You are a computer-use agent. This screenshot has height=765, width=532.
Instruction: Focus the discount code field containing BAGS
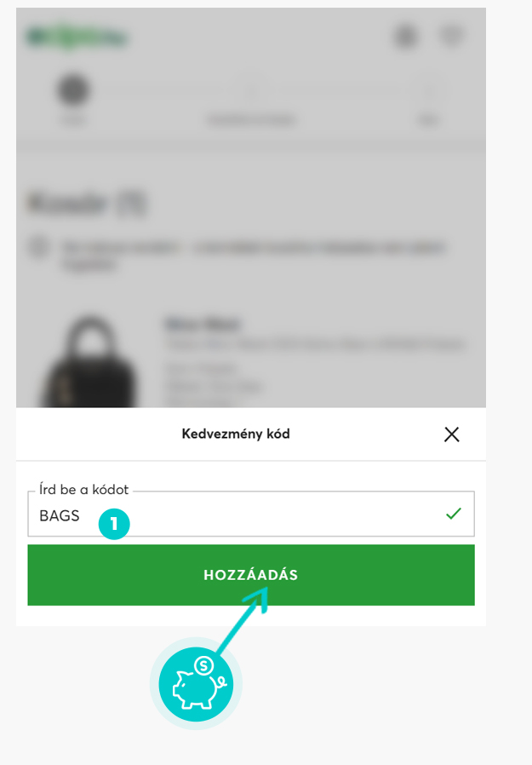[x=250, y=515]
